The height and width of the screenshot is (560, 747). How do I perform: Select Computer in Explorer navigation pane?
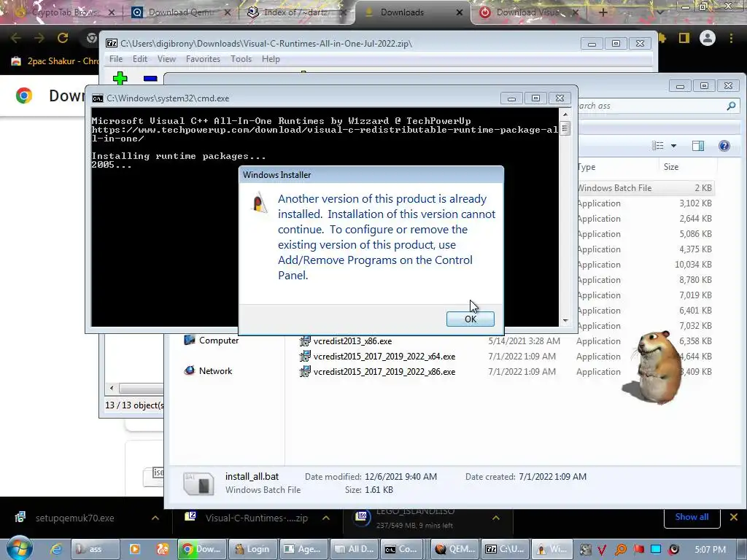(212, 341)
